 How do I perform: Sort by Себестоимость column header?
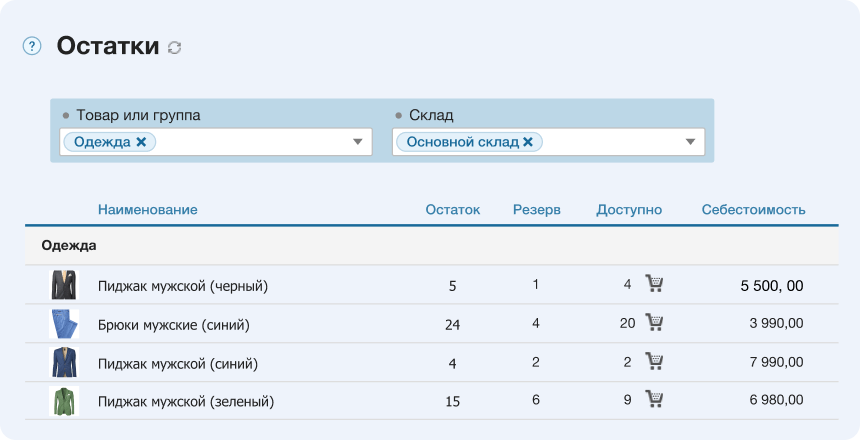[x=753, y=210]
